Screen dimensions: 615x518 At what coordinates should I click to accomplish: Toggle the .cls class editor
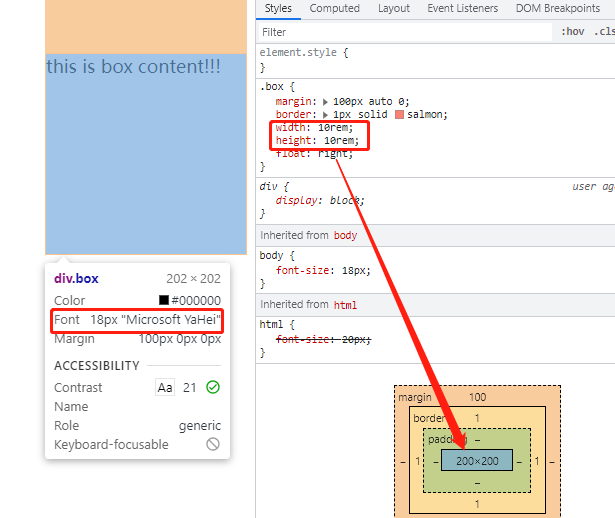pos(604,32)
